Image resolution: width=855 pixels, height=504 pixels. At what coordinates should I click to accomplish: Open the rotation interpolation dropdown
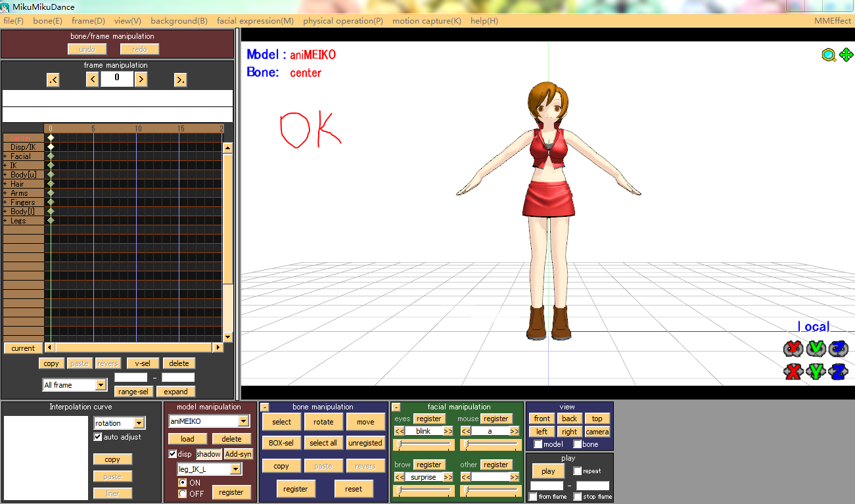click(139, 423)
